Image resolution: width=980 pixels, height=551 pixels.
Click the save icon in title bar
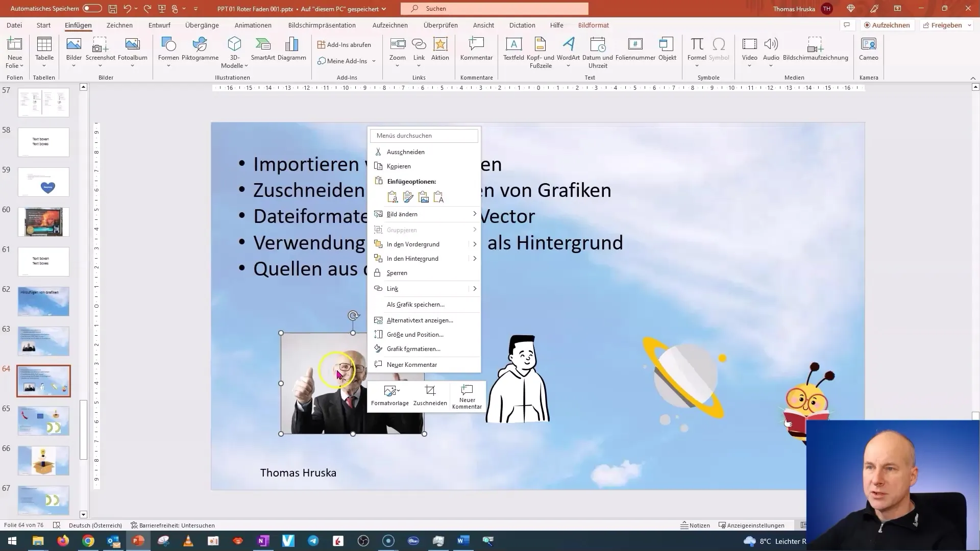click(113, 9)
